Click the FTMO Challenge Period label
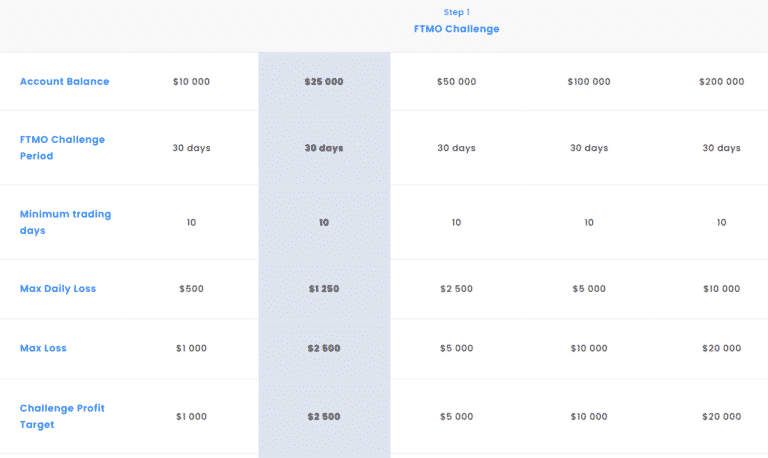 click(x=62, y=147)
